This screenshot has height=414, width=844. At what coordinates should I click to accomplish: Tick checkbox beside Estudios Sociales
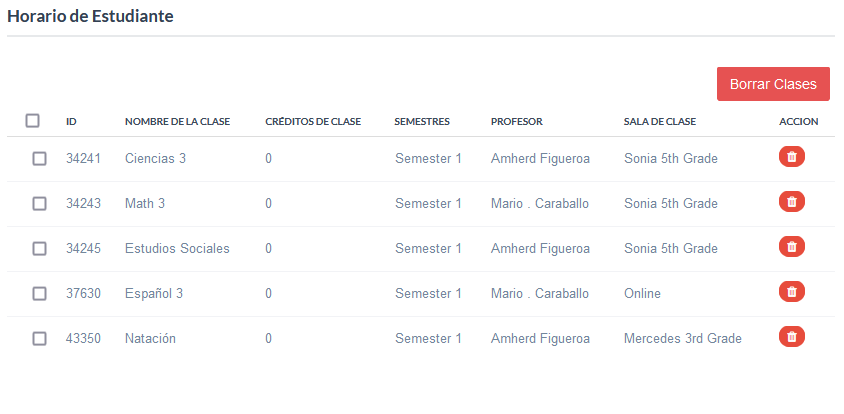pyautogui.click(x=40, y=249)
